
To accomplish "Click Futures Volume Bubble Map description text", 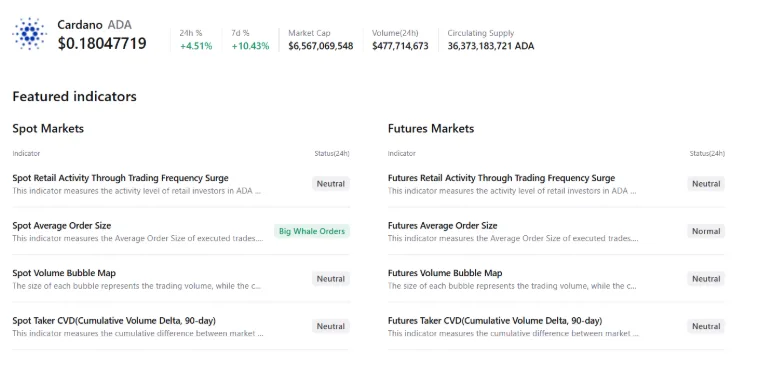I will (x=512, y=286).
